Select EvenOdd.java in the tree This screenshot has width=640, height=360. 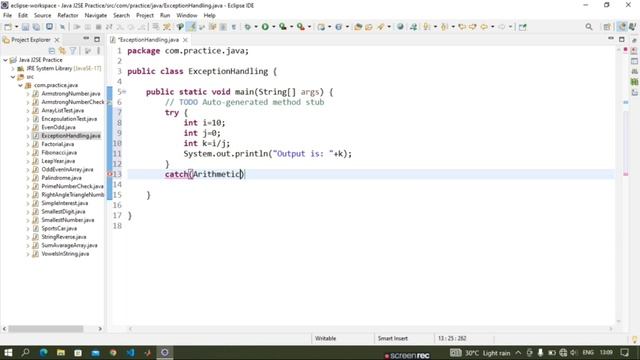58,127
